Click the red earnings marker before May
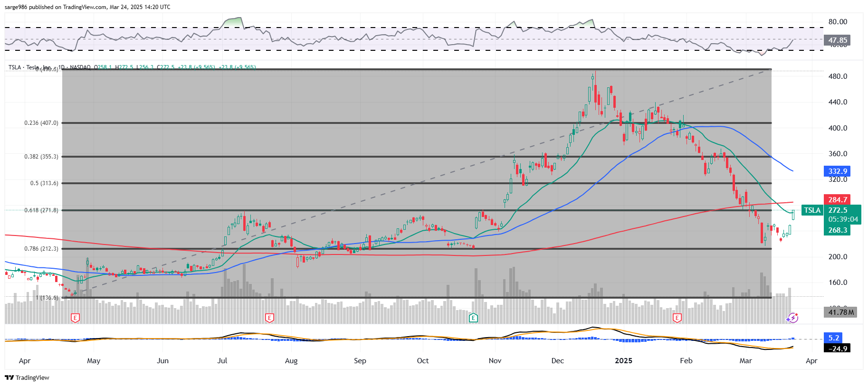Screen dimensions: 868x386 (x=75, y=318)
